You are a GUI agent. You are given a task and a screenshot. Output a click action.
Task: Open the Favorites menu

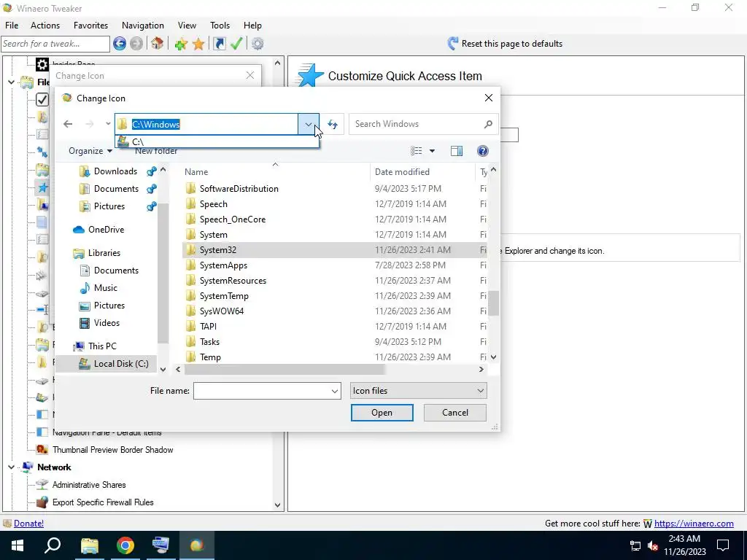(x=90, y=26)
